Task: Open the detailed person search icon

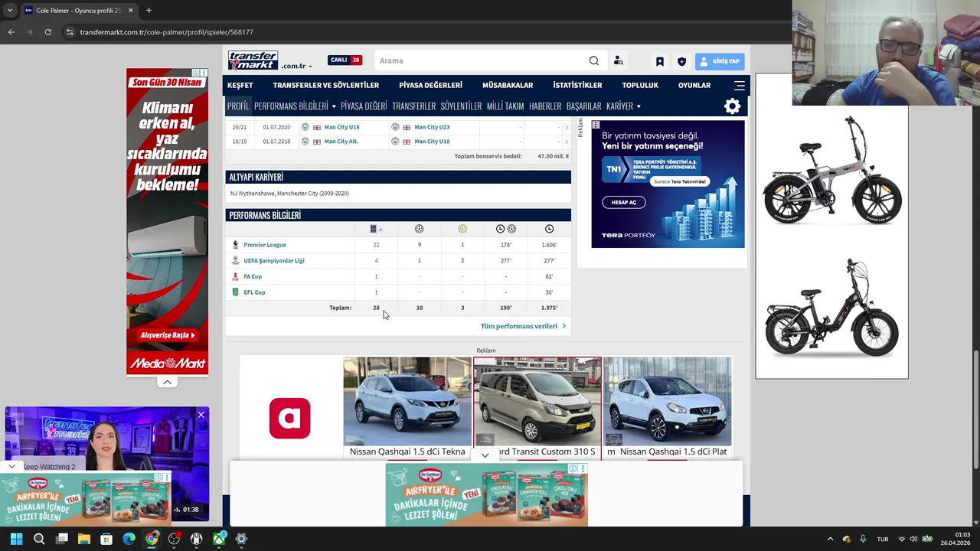Action: pyautogui.click(x=618, y=60)
